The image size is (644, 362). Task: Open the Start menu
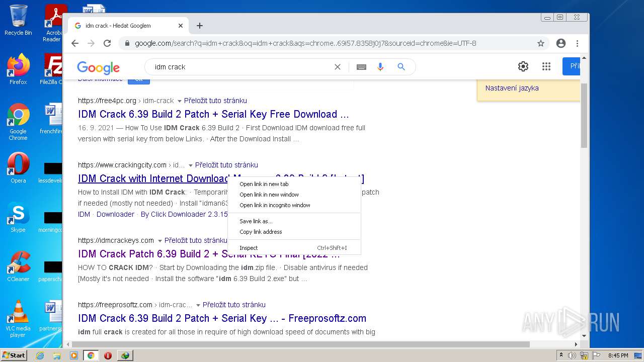click(14, 355)
